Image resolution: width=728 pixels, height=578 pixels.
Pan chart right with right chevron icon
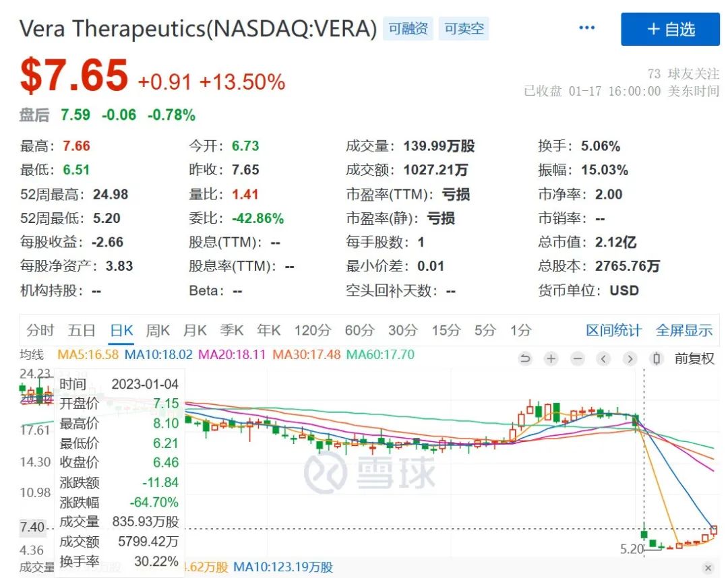[x=630, y=358]
